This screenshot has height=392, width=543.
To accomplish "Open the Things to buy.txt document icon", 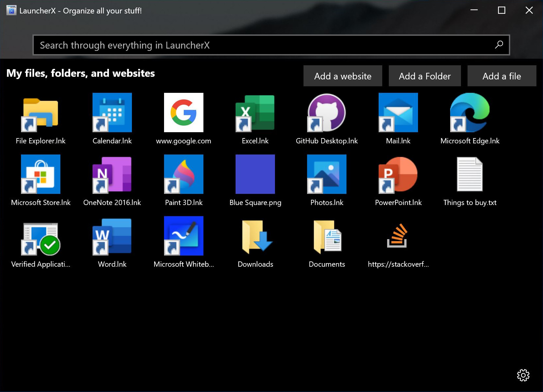I will (470, 174).
